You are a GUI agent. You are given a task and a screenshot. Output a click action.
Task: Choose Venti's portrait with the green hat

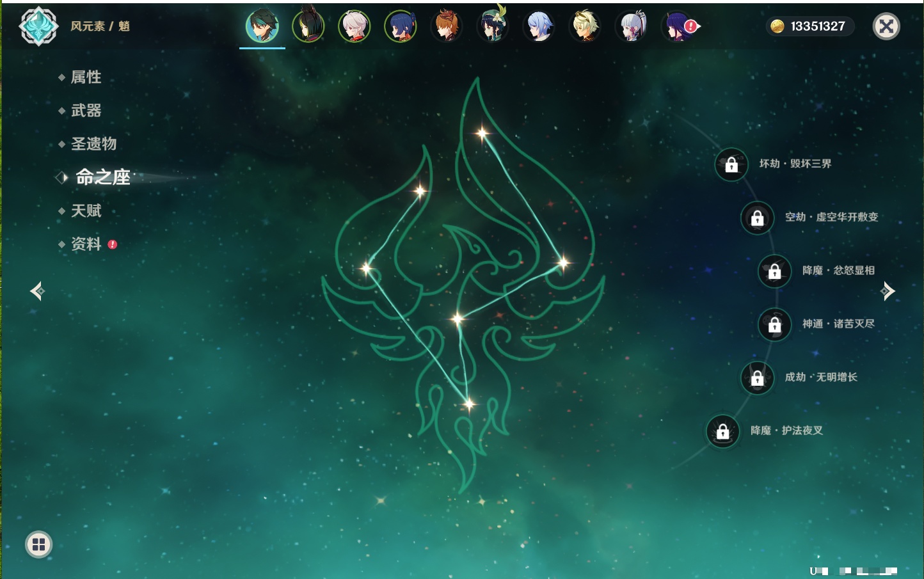click(x=492, y=26)
